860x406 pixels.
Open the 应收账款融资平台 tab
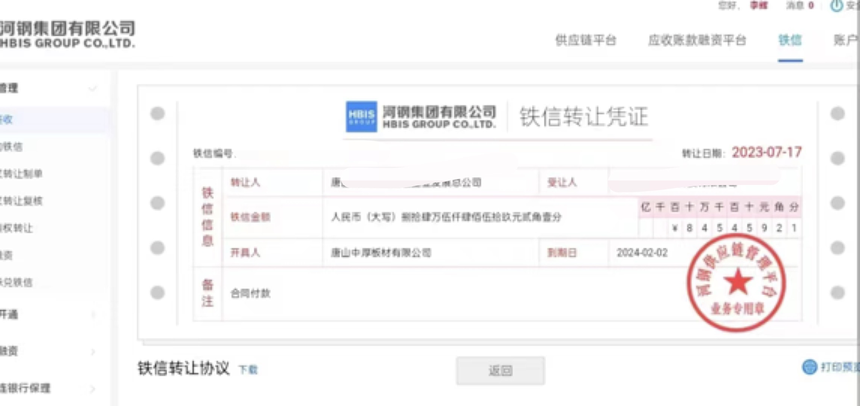[697, 40]
